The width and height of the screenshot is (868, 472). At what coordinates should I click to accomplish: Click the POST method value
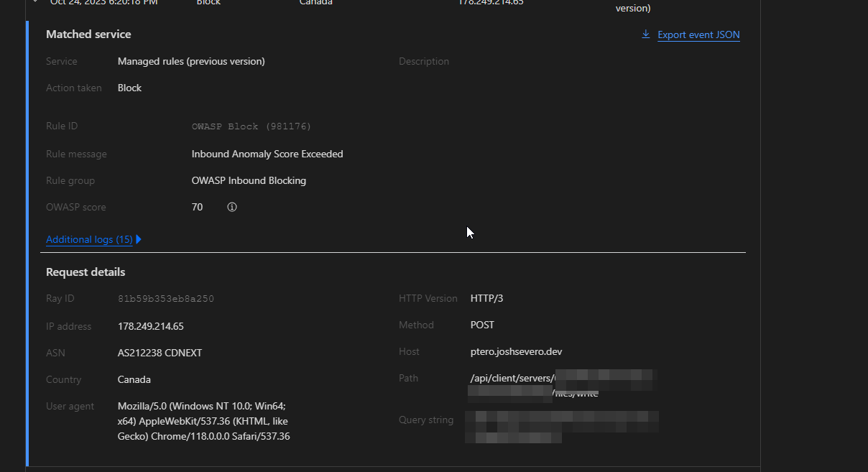click(482, 325)
